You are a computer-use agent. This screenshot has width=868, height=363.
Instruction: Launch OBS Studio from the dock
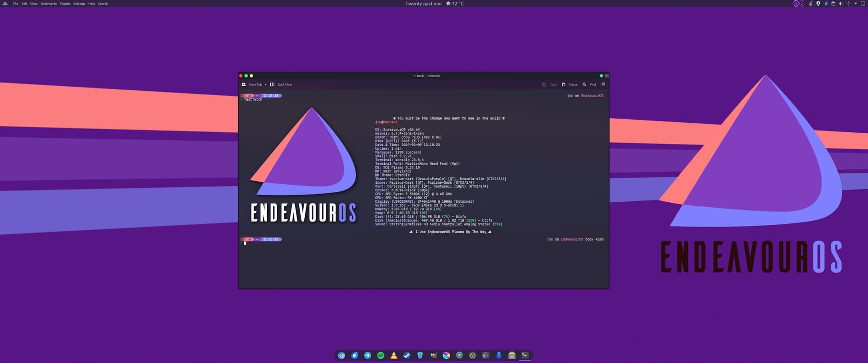point(472,355)
